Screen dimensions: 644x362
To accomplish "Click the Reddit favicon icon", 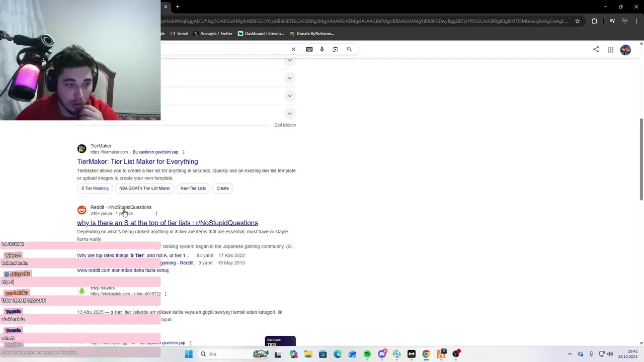I will (82, 210).
